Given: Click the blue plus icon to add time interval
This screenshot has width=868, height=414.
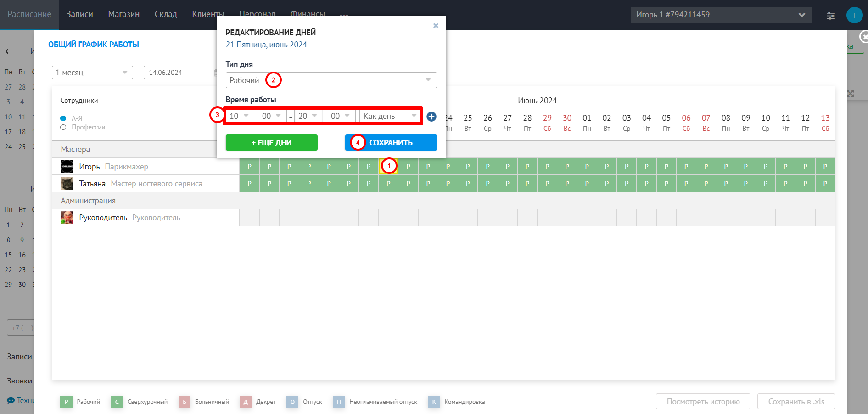Looking at the screenshot, I should [431, 117].
